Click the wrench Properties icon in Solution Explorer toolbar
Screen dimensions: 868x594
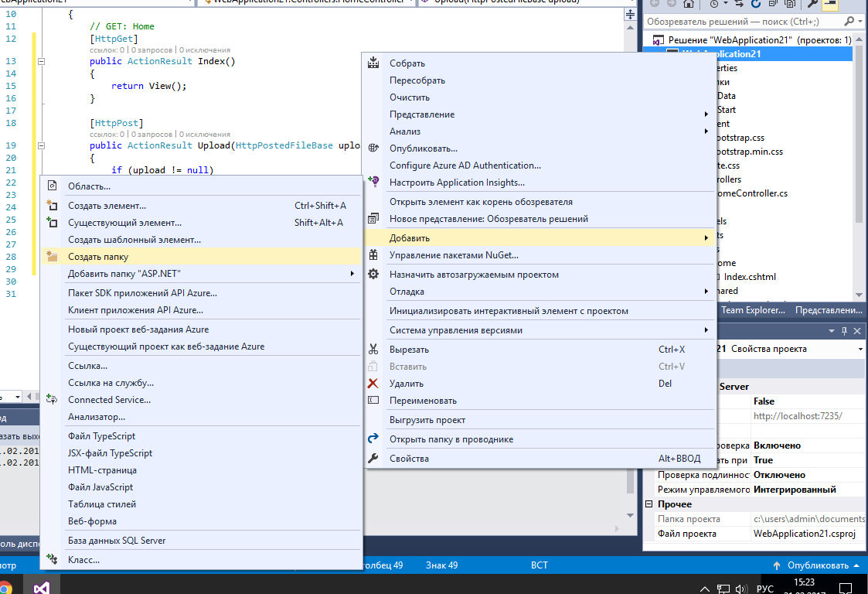812,3
